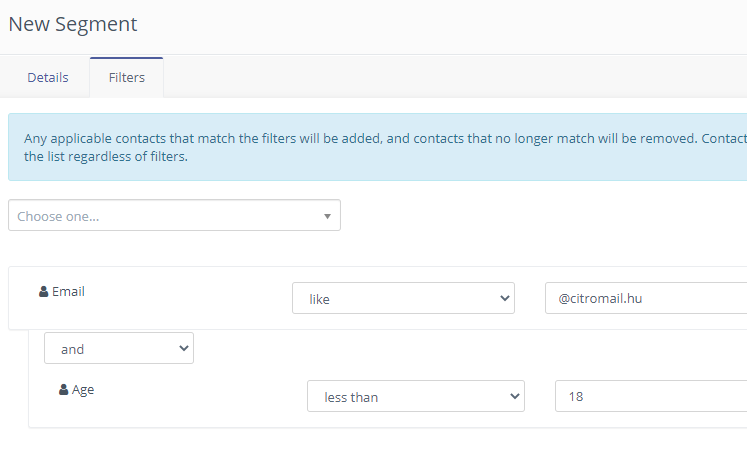Click the chevron icon on less than operator

click(515, 396)
